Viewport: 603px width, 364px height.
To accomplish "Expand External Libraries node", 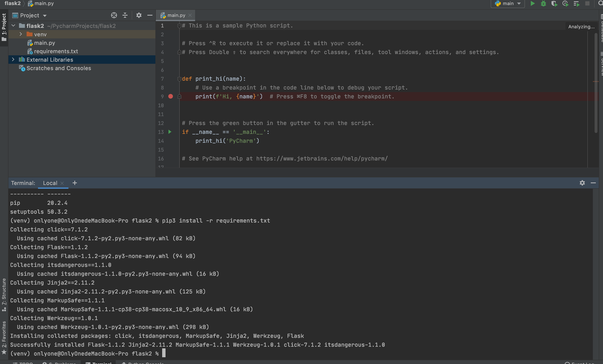I will point(13,60).
